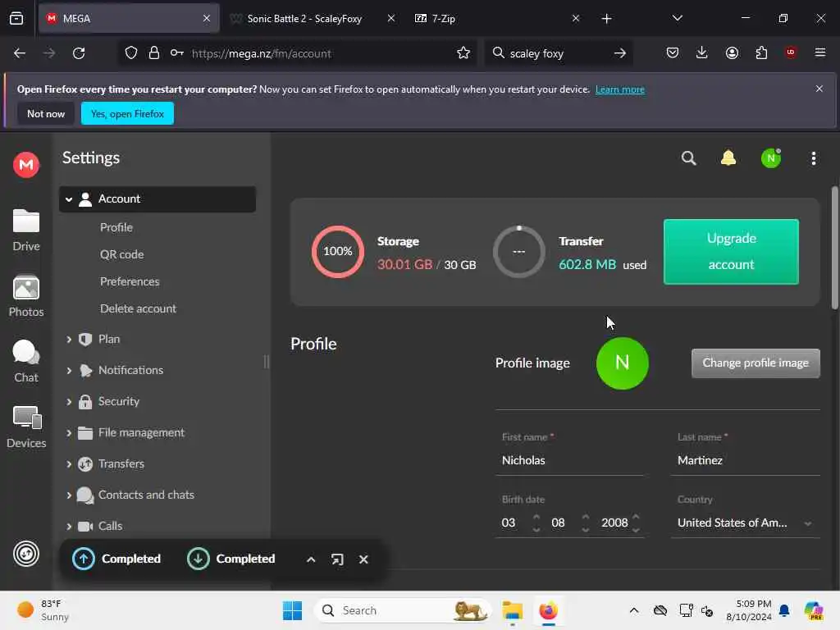The width and height of the screenshot is (840, 630).
Task: Open the Devices section
Action: (x=26, y=427)
